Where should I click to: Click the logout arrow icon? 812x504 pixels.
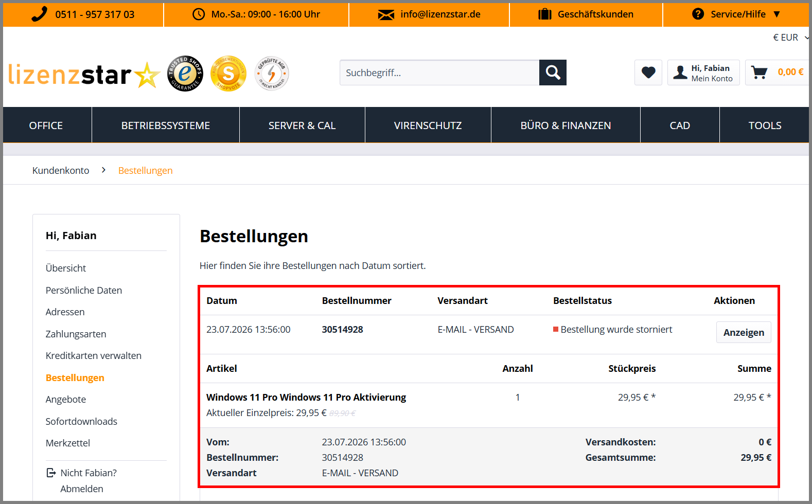tap(51, 473)
